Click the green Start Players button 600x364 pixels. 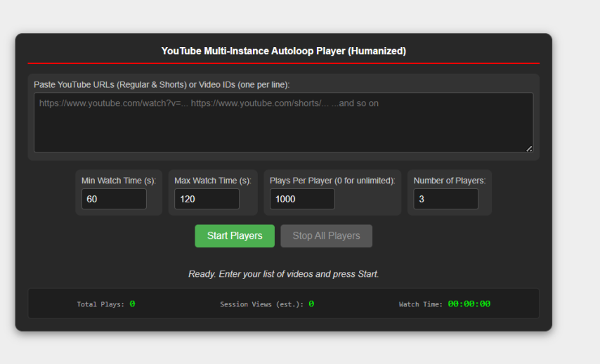(x=235, y=236)
